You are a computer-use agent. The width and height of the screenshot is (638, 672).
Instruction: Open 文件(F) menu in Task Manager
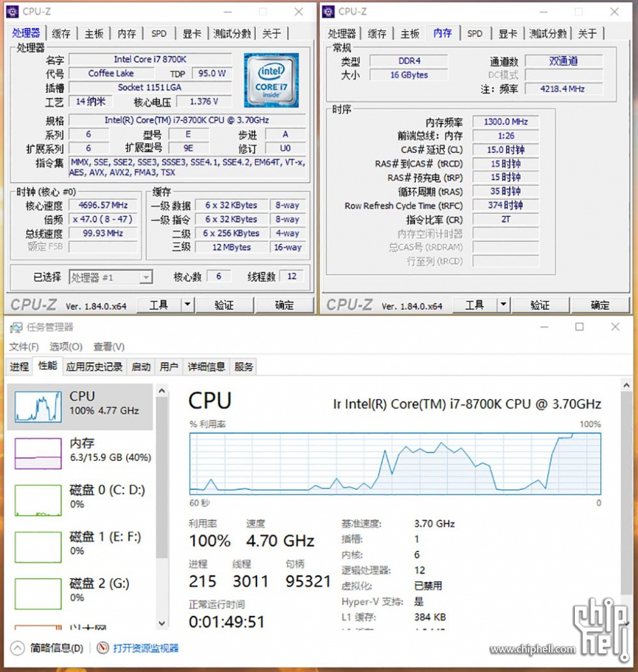pos(24,346)
